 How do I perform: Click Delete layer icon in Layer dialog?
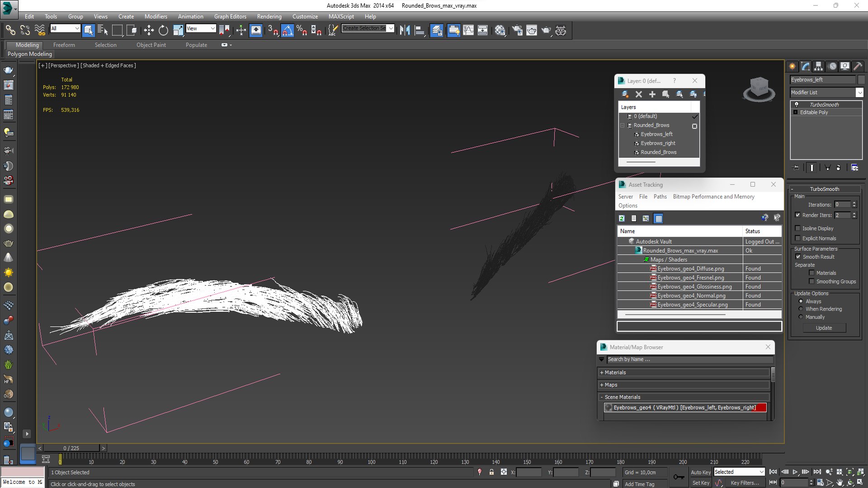638,94
